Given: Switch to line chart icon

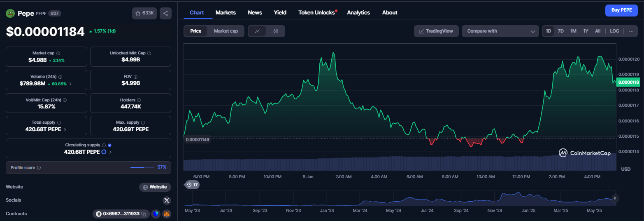Looking at the screenshot, I should (x=257, y=31).
